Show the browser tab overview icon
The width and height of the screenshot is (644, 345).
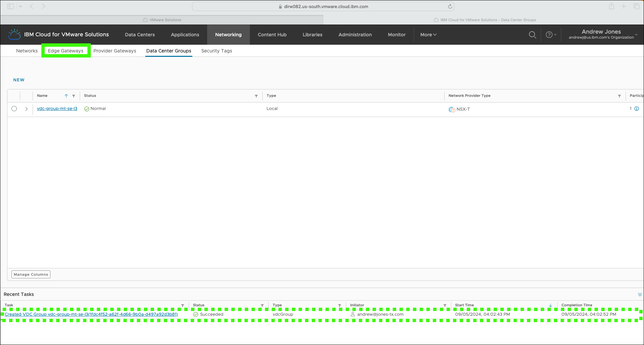tap(637, 6)
